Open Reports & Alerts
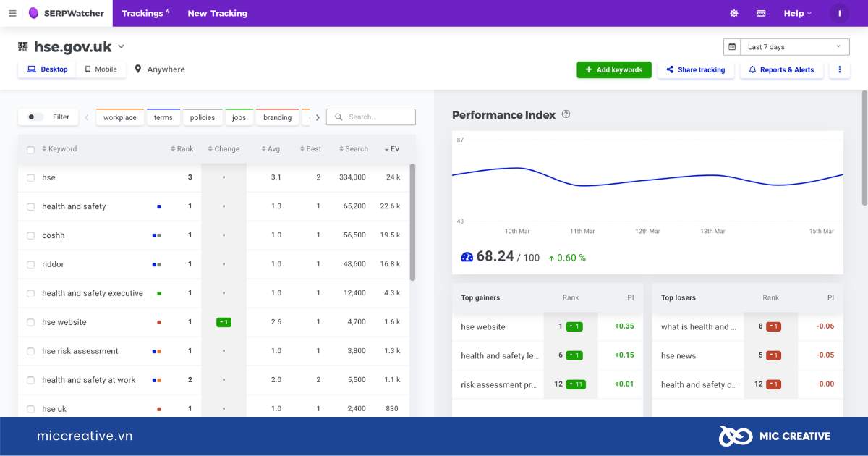This screenshot has height=456, width=868. (x=781, y=69)
